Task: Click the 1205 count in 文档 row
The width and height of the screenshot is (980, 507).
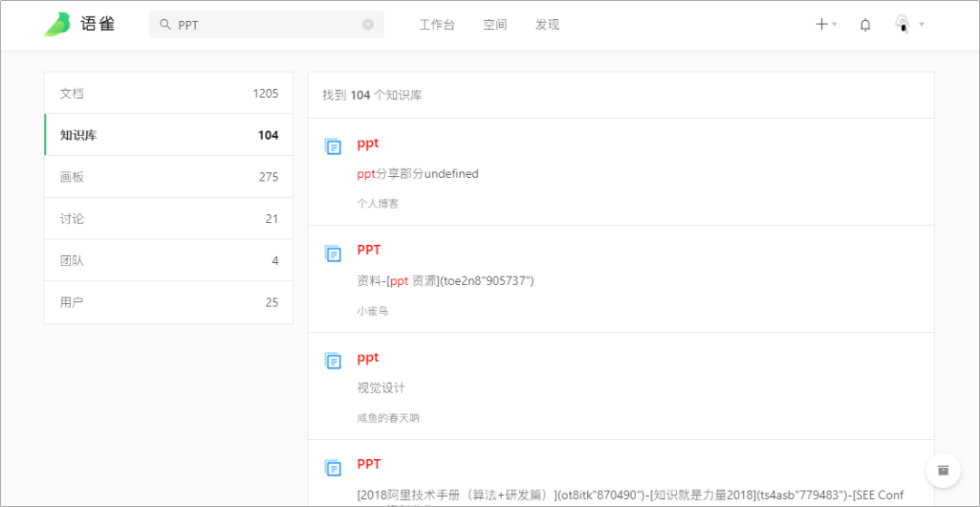Action: click(x=266, y=93)
